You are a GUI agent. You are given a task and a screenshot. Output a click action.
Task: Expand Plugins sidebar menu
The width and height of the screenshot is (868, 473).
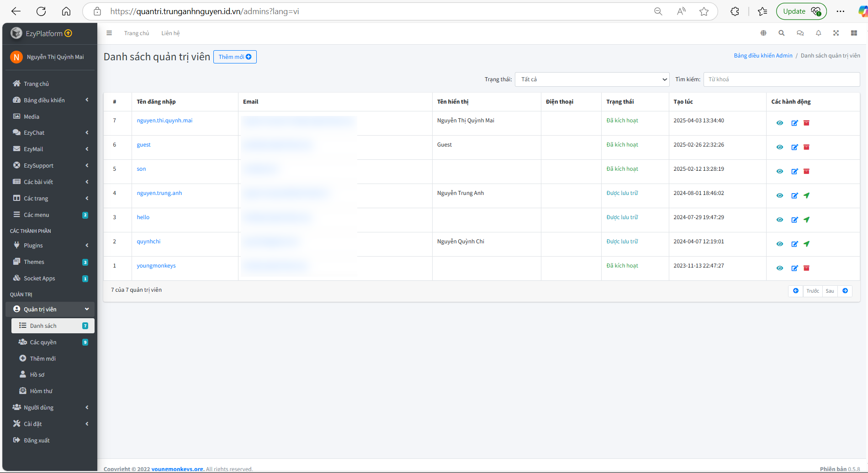click(50, 246)
